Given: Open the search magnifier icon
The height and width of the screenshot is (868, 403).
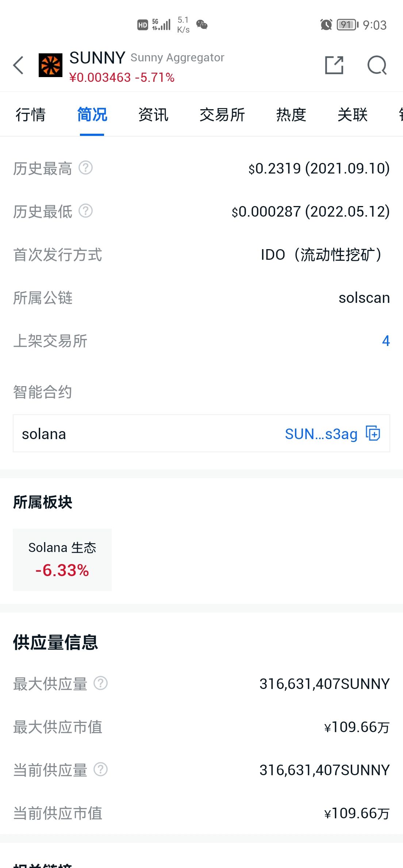Looking at the screenshot, I should (x=377, y=65).
